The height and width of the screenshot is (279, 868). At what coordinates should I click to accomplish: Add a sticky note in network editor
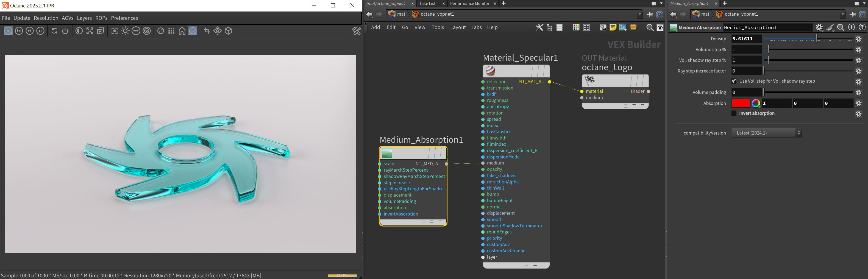coord(613,28)
